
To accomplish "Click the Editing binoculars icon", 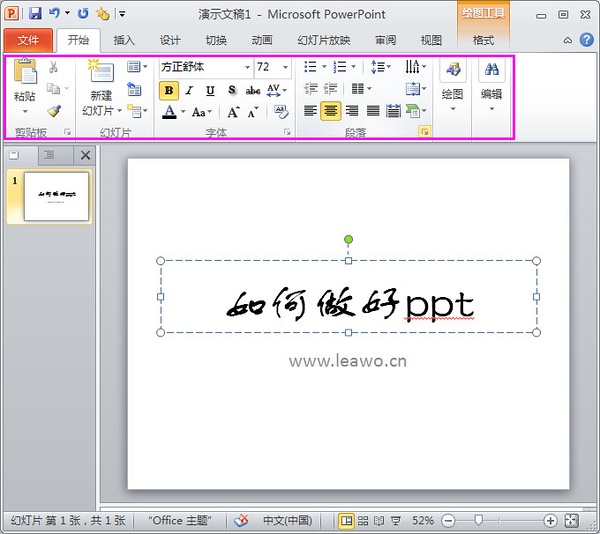I will click(492, 69).
